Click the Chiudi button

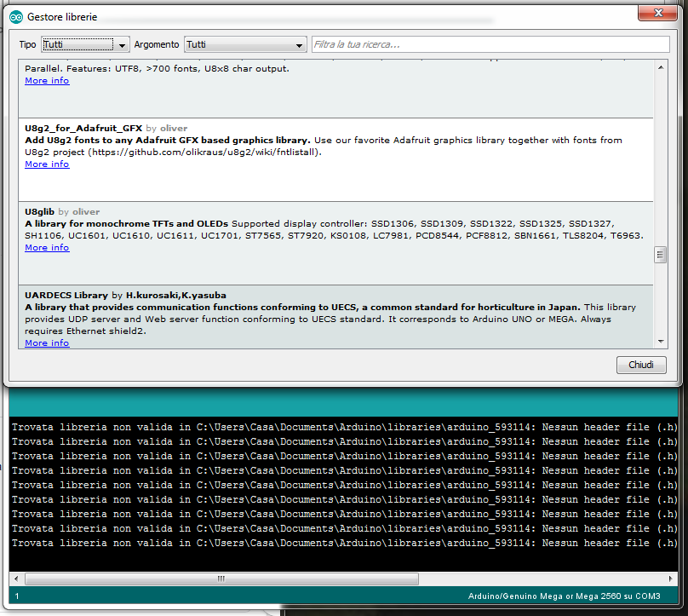[641, 365]
